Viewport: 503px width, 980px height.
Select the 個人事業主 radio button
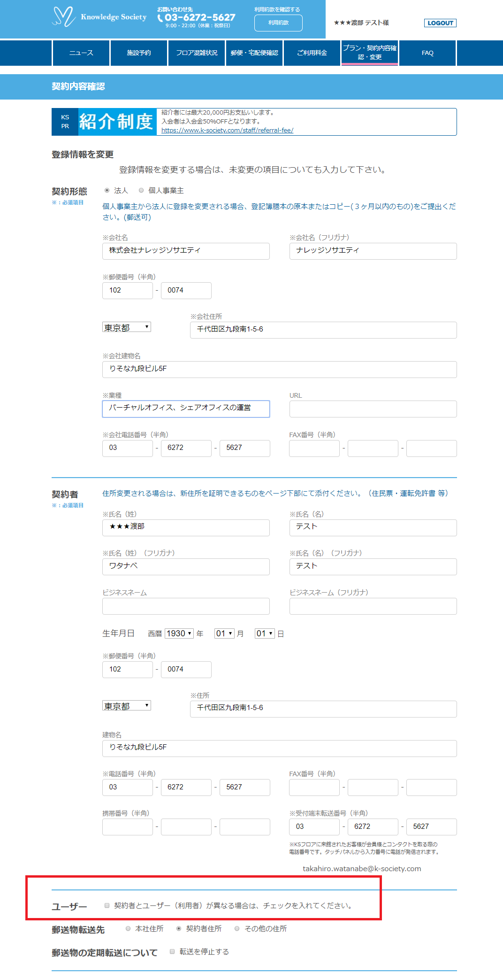point(141,191)
